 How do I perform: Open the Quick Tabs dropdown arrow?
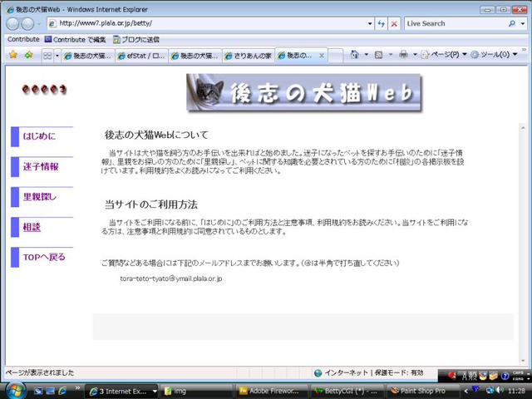(56, 55)
